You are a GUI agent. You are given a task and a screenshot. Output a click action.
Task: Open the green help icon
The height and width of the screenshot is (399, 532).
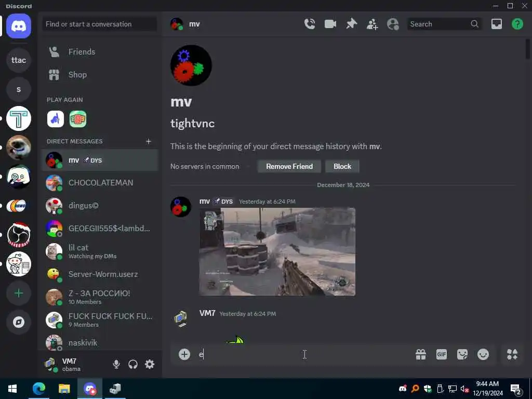coord(517,24)
